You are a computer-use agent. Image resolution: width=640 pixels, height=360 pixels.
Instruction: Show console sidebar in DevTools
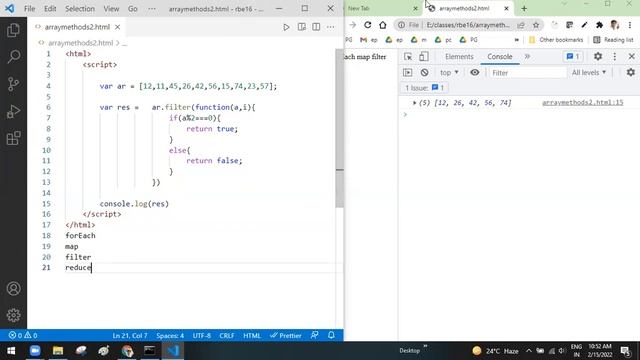point(407,73)
